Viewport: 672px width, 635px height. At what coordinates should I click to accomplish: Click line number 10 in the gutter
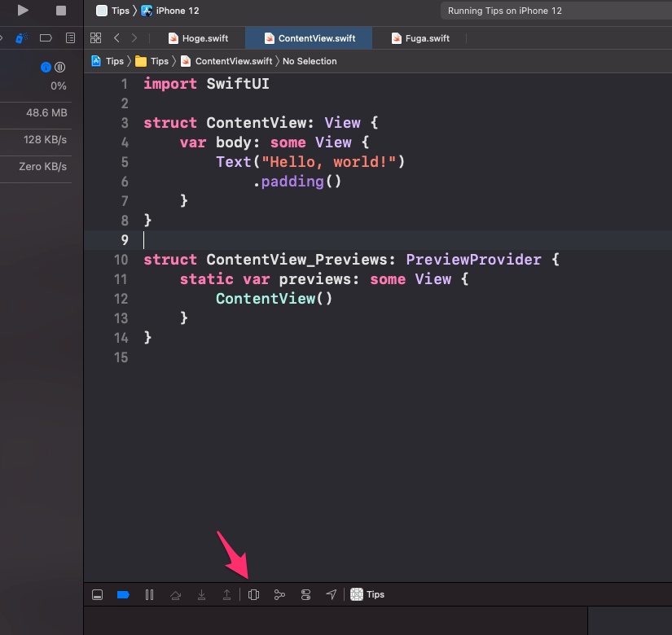tap(121, 260)
